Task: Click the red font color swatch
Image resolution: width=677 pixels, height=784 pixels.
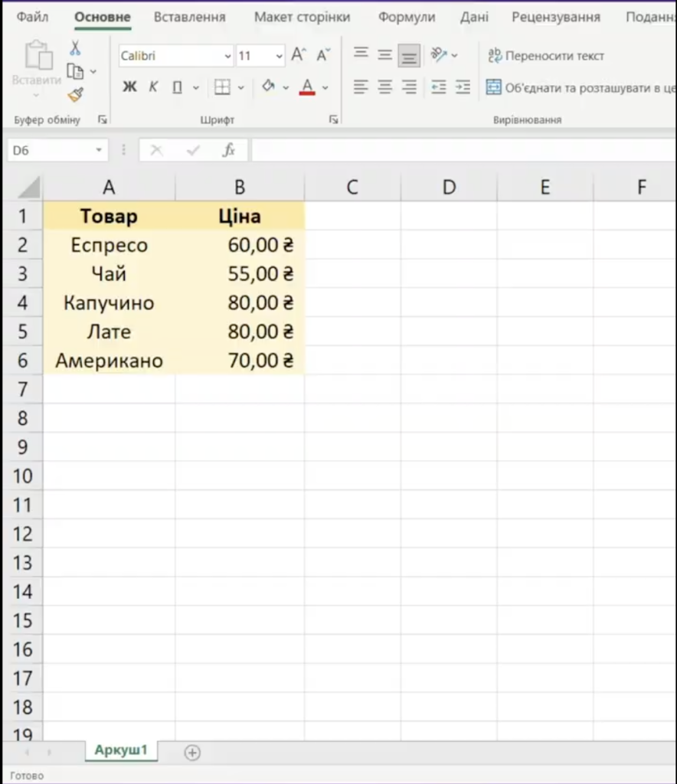Action: point(307,87)
